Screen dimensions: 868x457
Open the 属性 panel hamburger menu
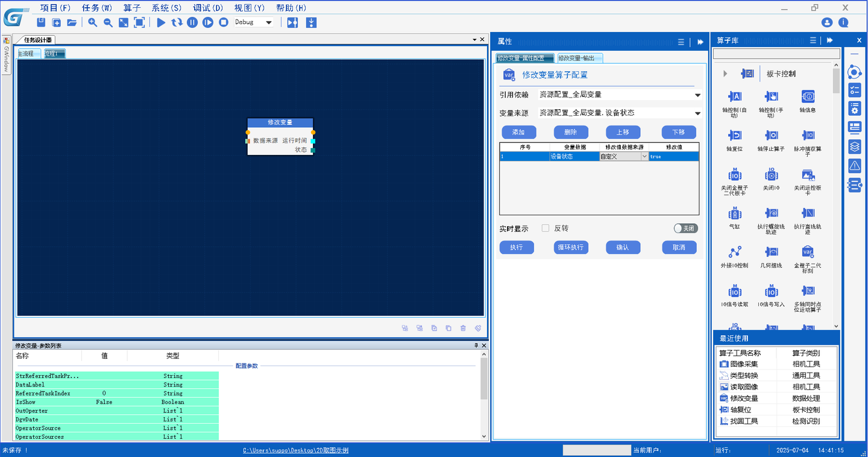[x=681, y=42]
